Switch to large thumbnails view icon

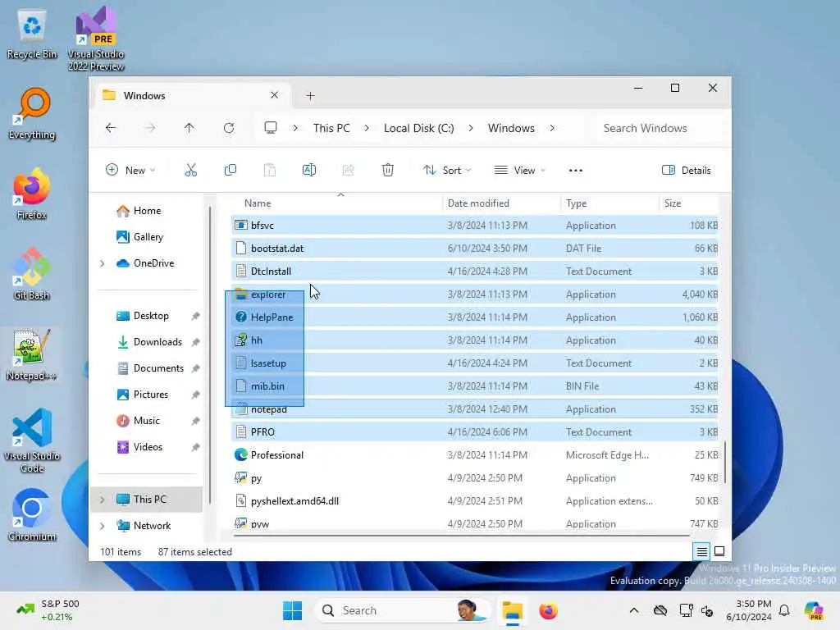(x=719, y=551)
